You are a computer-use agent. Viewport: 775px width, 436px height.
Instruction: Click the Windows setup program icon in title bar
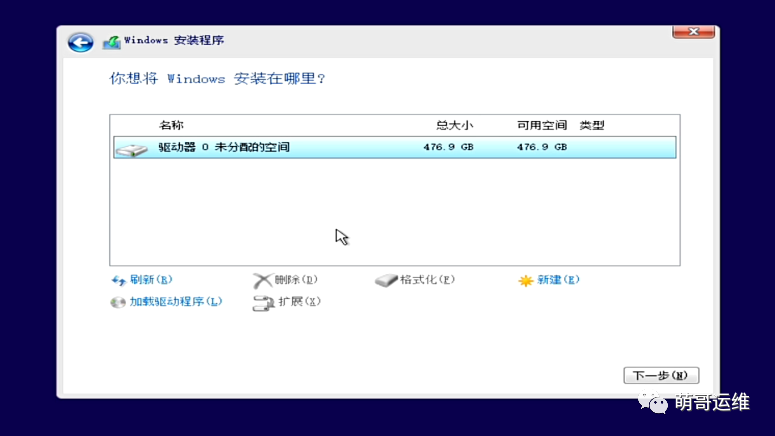point(111,43)
